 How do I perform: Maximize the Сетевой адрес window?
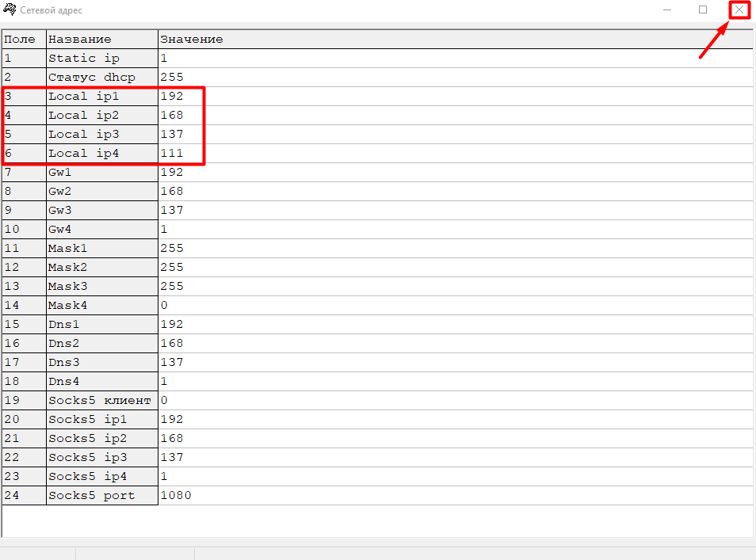[703, 10]
